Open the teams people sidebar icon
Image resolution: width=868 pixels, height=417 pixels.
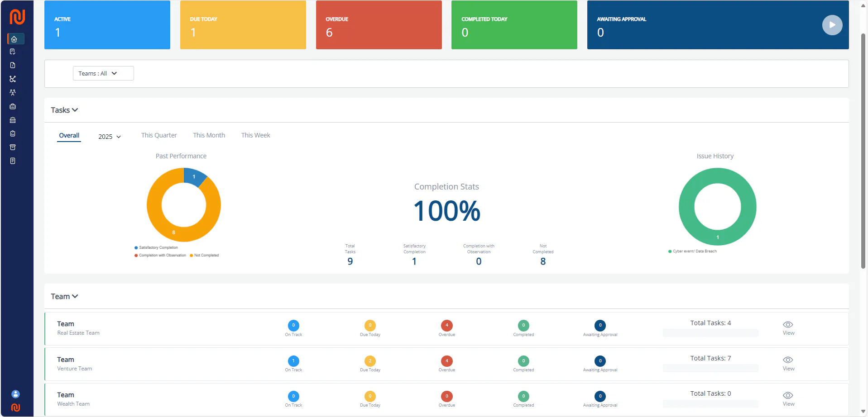tap(13, 92)
